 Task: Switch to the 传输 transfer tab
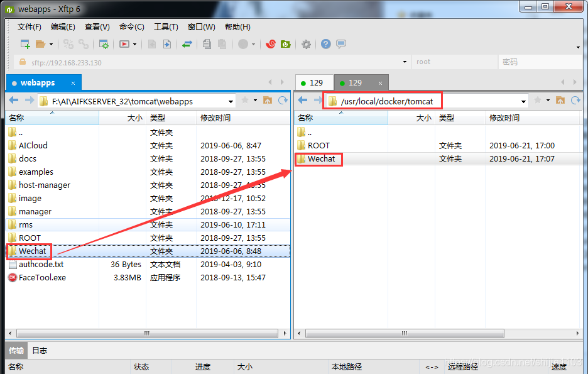pyautogui.click(x=16, y=350)
